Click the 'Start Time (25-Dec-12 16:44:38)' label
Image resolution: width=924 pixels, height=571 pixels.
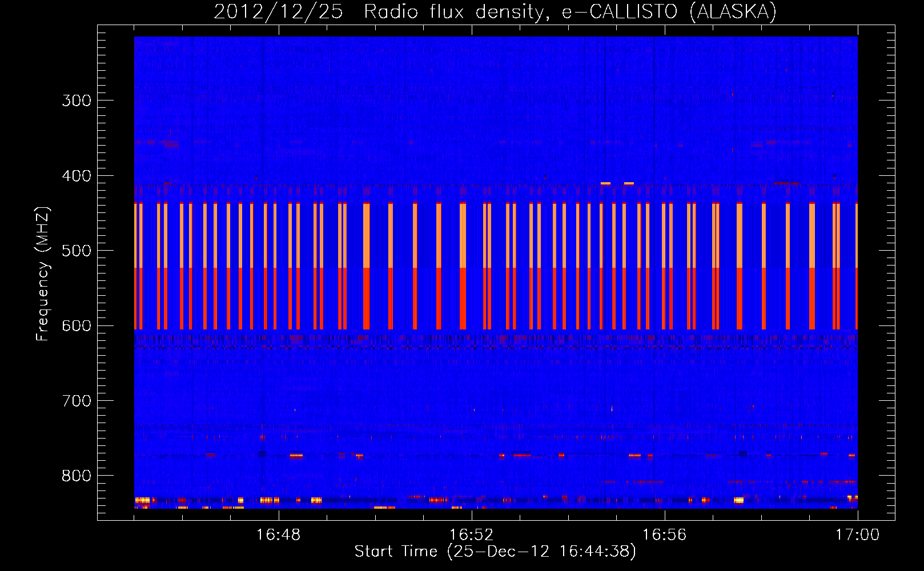(x=495, y=552)
